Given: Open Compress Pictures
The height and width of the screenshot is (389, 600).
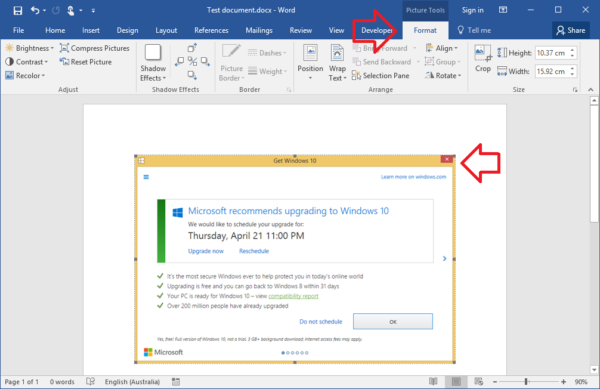Looking at the screenshot, I should click(95, 48).
